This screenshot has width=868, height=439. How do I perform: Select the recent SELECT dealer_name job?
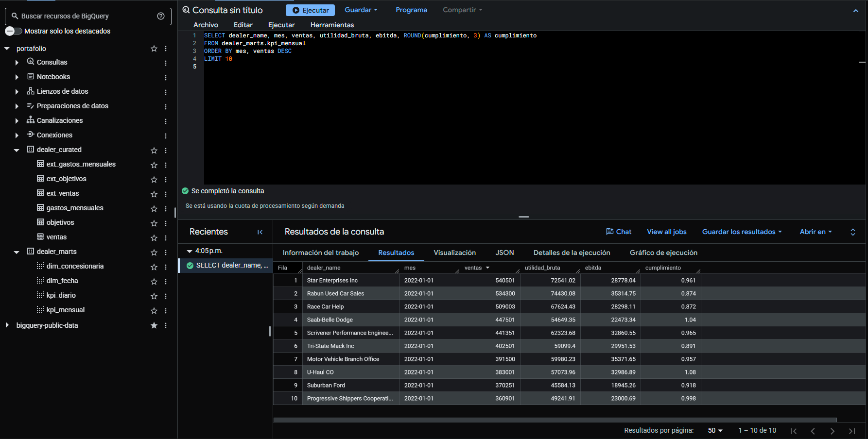(x=226, y=265)
